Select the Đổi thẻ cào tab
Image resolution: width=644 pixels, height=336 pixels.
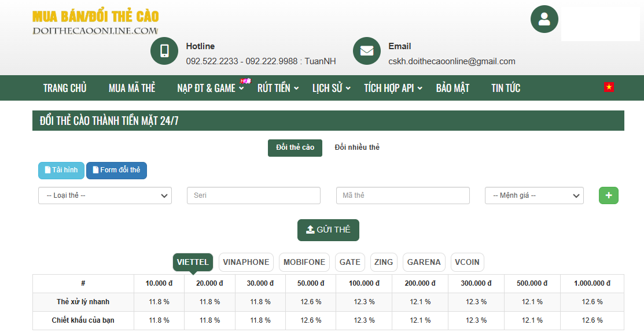tap(295, 147)
